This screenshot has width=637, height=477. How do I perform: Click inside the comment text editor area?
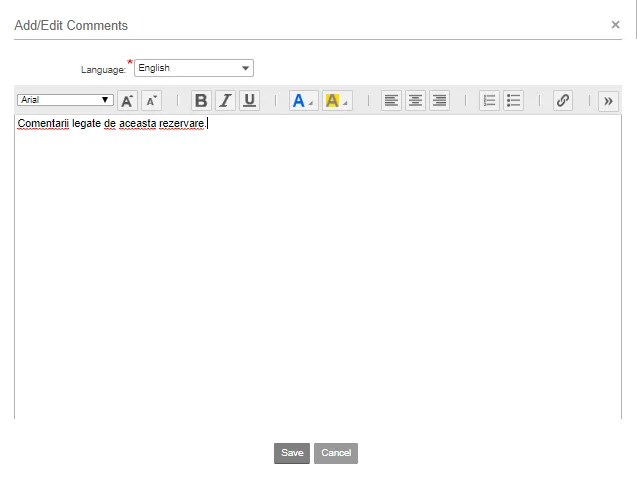click(x=318, y=268)
